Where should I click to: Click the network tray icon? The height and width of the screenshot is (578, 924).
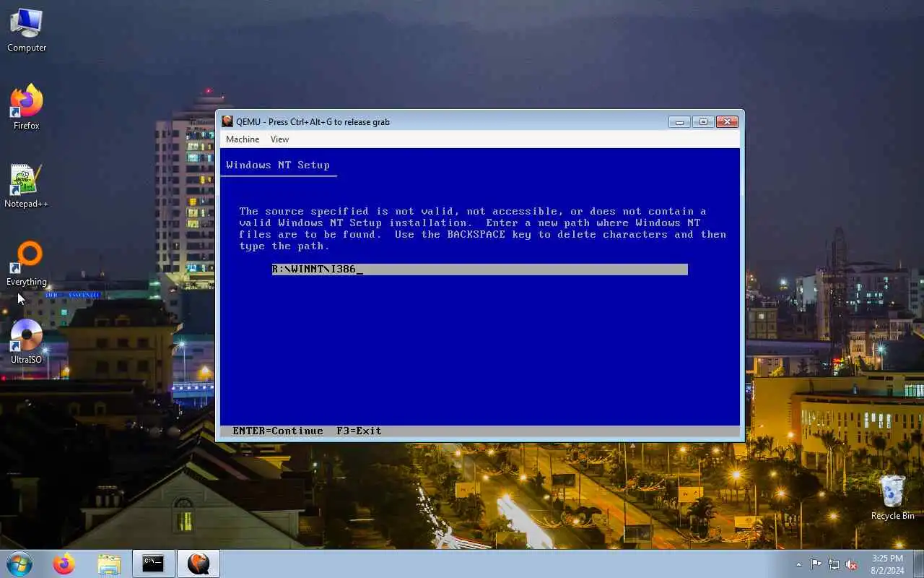[834, 564]
